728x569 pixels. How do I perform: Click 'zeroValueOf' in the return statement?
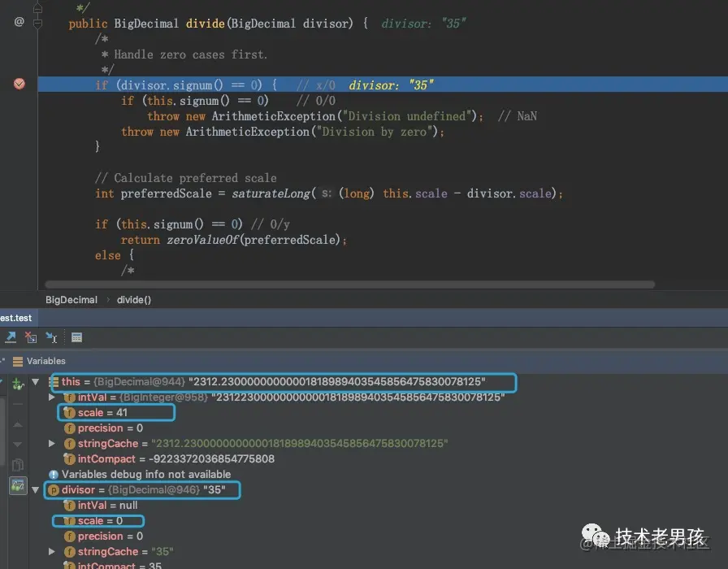(x=203, y=240)
